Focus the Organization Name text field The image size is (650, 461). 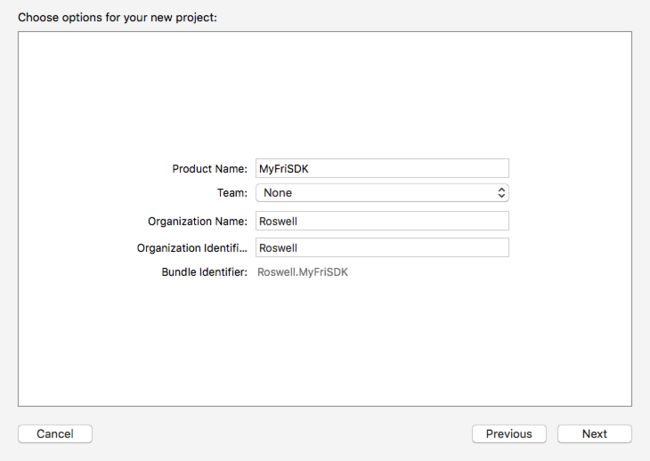coord(382,221)
